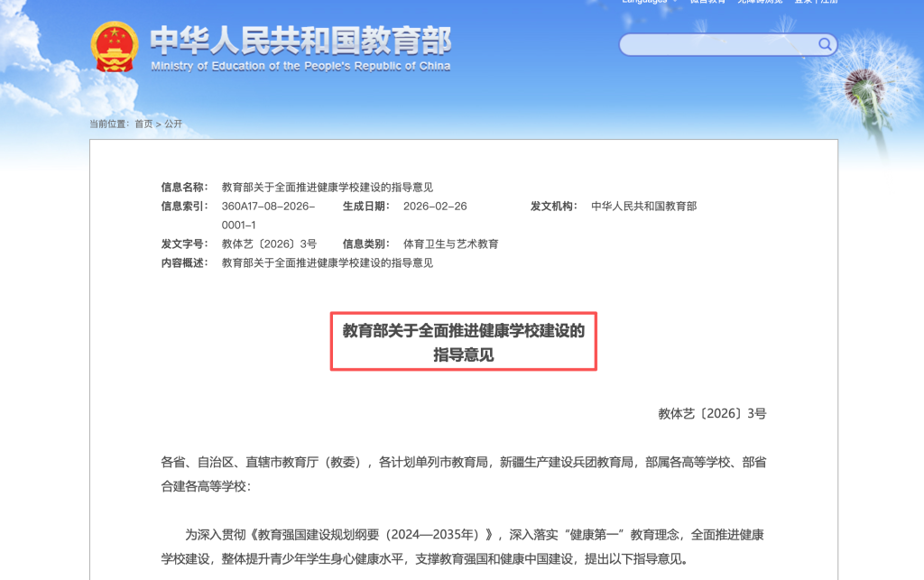The width and height of the screenshot is (924, 580).
Task: Click the 生成日期 value 2026-02-26
Action: click(435, 206)
